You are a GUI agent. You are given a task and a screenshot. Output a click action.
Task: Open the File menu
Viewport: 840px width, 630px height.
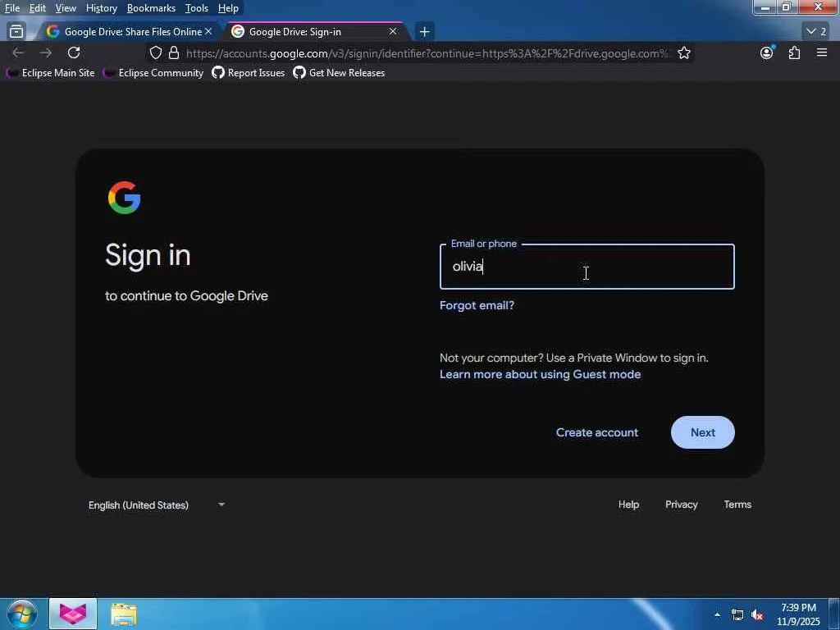coord(11,8)
